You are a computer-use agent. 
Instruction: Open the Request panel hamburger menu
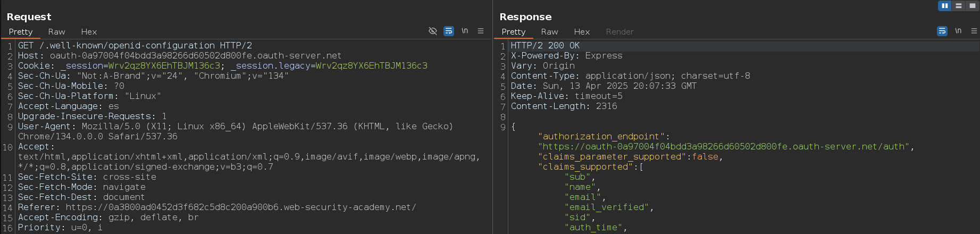[481, 31]
